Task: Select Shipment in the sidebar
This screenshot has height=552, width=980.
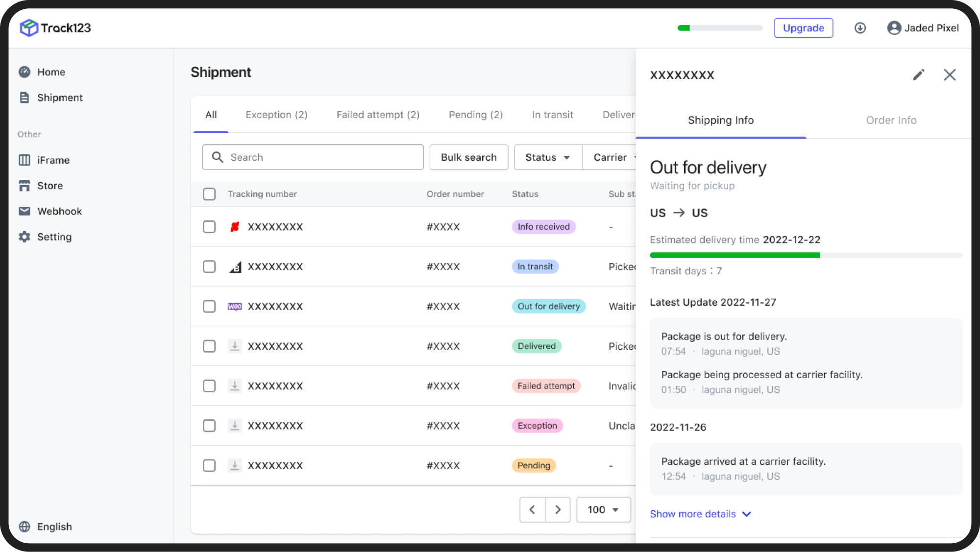Action: [x=59, y=97]
